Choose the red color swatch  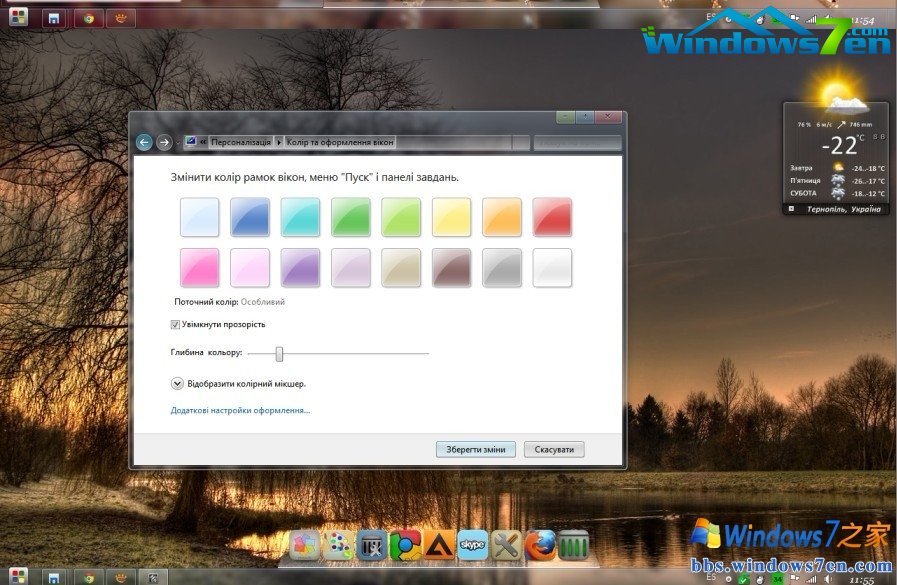[x=552, y=216]
